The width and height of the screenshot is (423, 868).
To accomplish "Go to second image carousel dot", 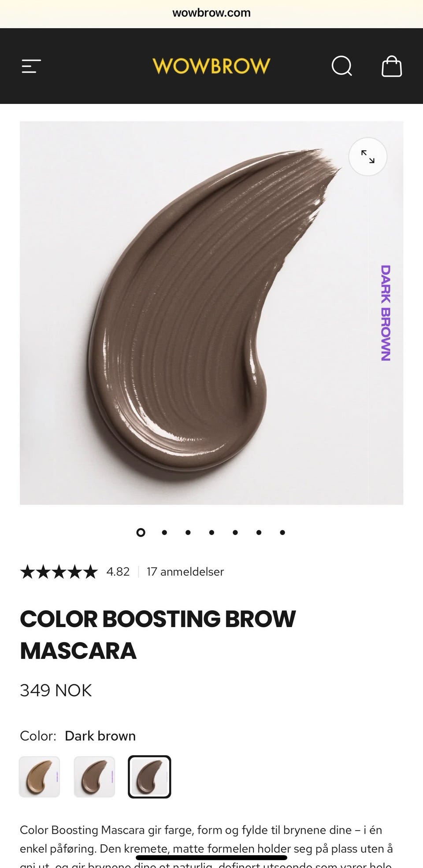I will click(164, 532).
